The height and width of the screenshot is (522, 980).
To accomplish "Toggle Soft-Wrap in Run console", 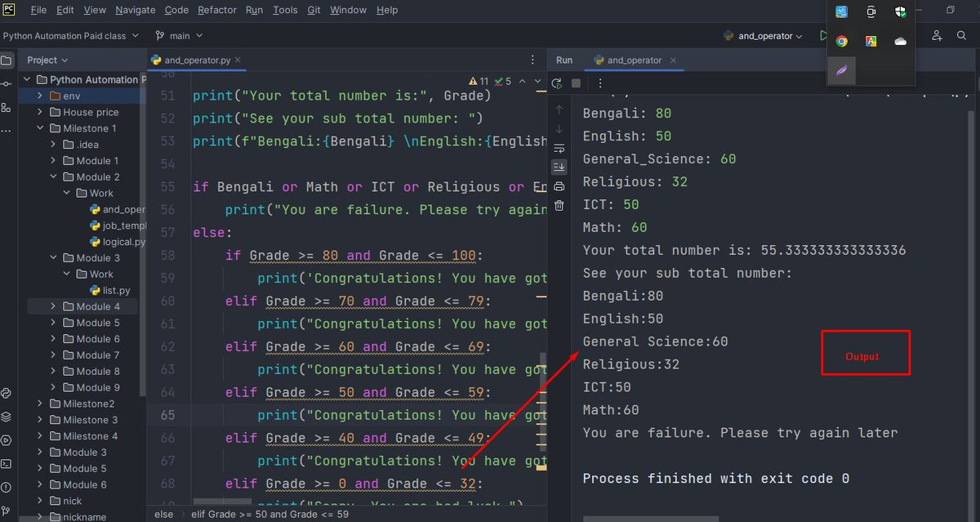I will (x=559, y=149).
